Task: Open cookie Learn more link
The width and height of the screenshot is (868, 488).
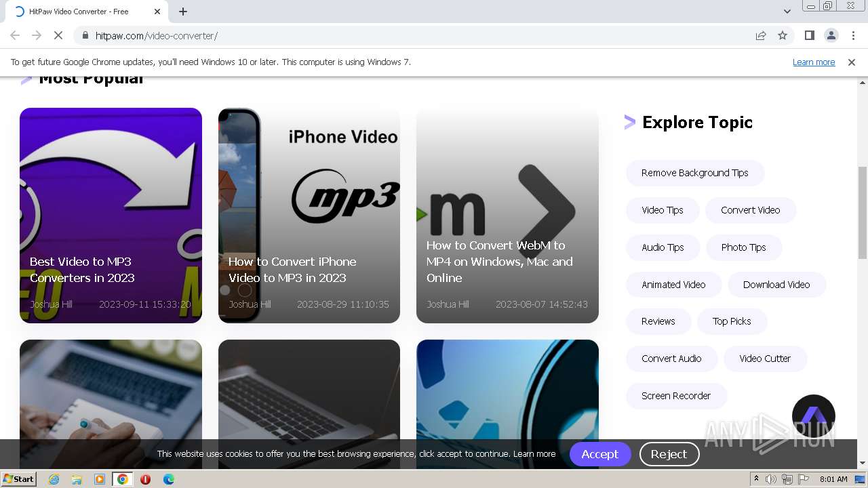Action: pos(534,454)
